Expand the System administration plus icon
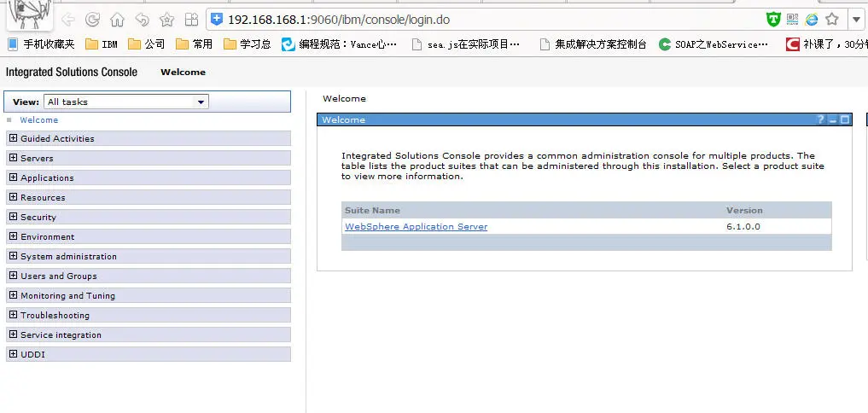Screen dimensions: 868x413 click(14, 256)
